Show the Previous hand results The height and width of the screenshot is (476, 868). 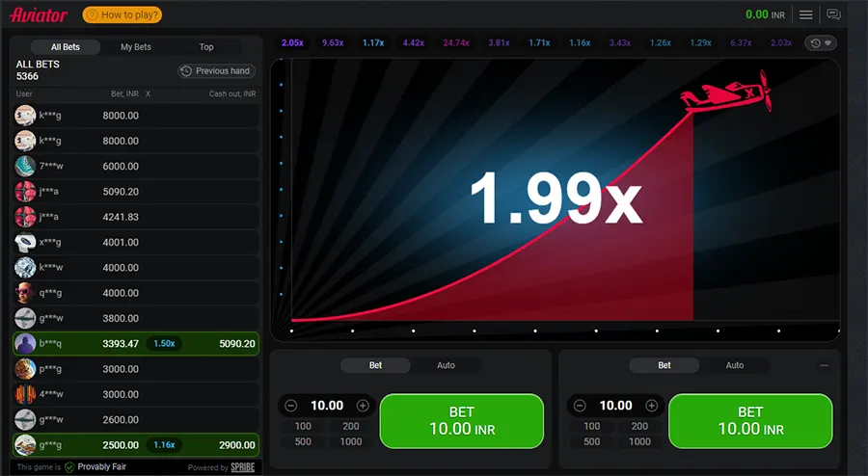216,70
